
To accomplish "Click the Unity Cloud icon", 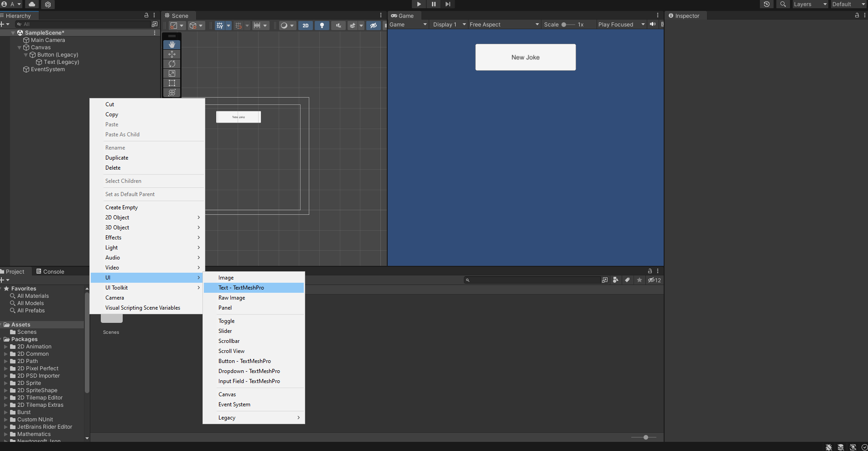I will click(32, 4).
